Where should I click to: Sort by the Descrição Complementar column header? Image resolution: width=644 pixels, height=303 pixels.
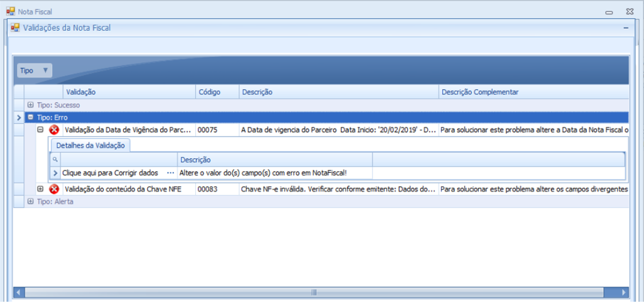[x=534, y=92]
